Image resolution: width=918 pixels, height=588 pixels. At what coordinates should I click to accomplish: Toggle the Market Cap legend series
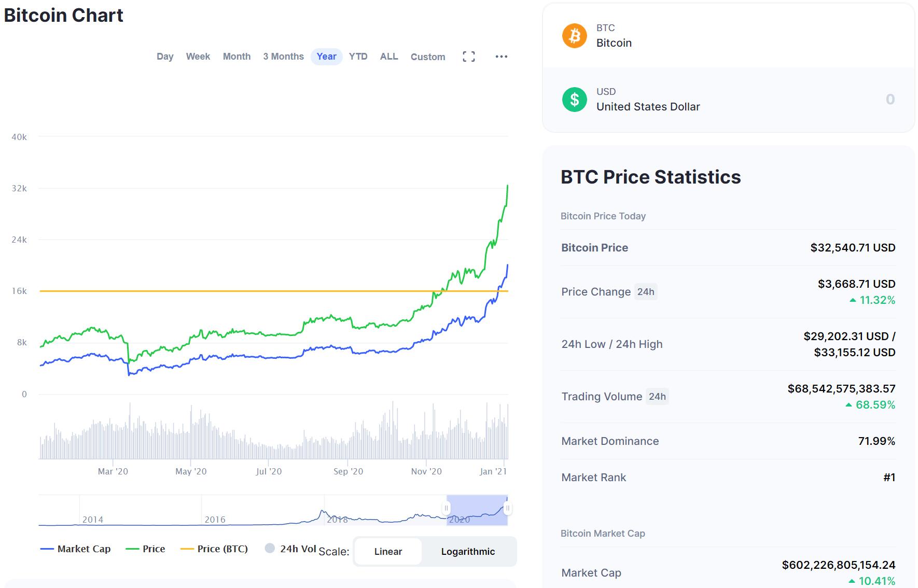pyautogui.click(x=75, y=549)
